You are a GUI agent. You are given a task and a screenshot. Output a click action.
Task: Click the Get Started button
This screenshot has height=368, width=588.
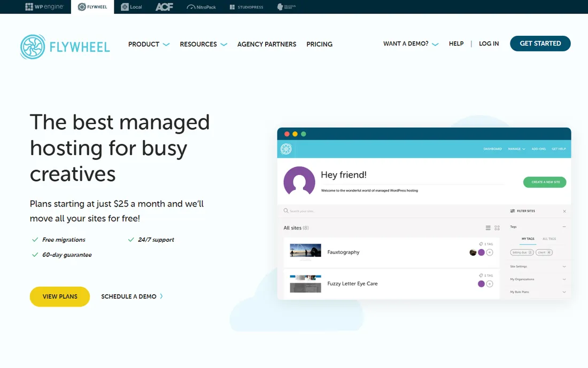(x=540, y=43)
